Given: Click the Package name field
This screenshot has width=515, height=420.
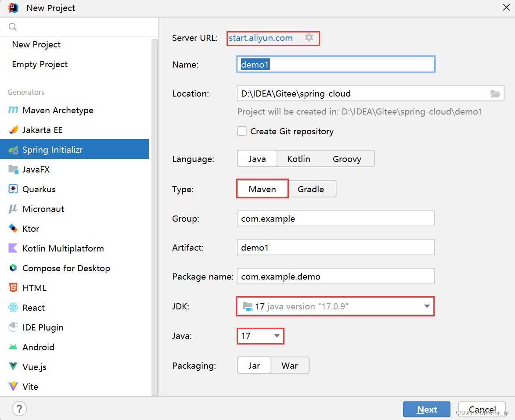Looking at the screenshot, I should pyautogui.click(x=336, y=276).
